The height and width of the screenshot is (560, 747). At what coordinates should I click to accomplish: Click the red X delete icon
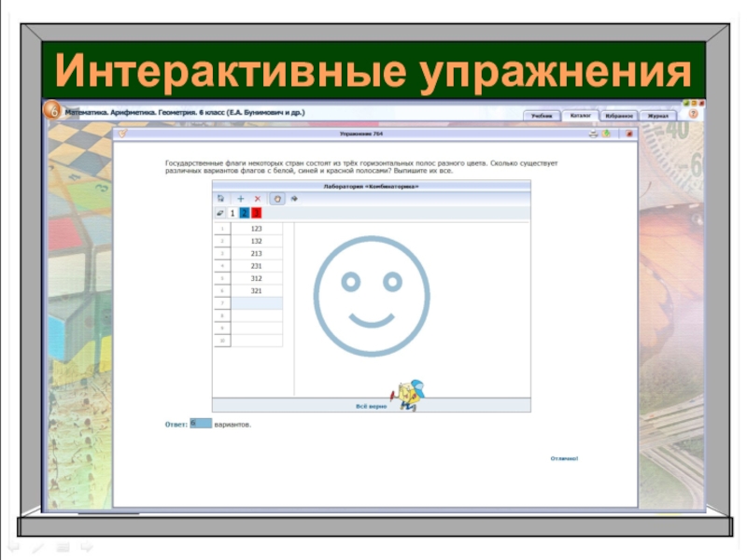(x=258, y=199)
